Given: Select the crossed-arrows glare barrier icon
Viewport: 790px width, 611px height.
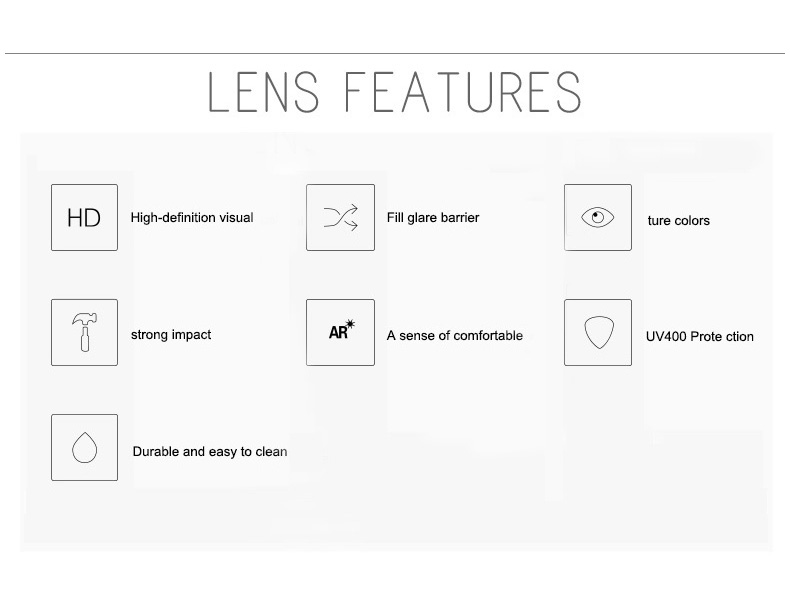Looking at the screenshot, I should pyautogui.click(x=340, y=217).
